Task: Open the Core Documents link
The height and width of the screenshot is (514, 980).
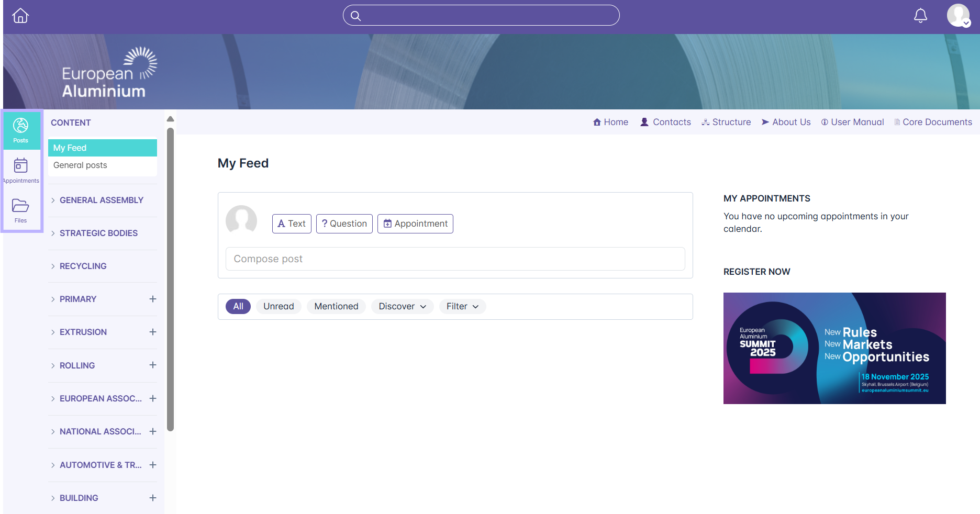Action: click(933, 122)
